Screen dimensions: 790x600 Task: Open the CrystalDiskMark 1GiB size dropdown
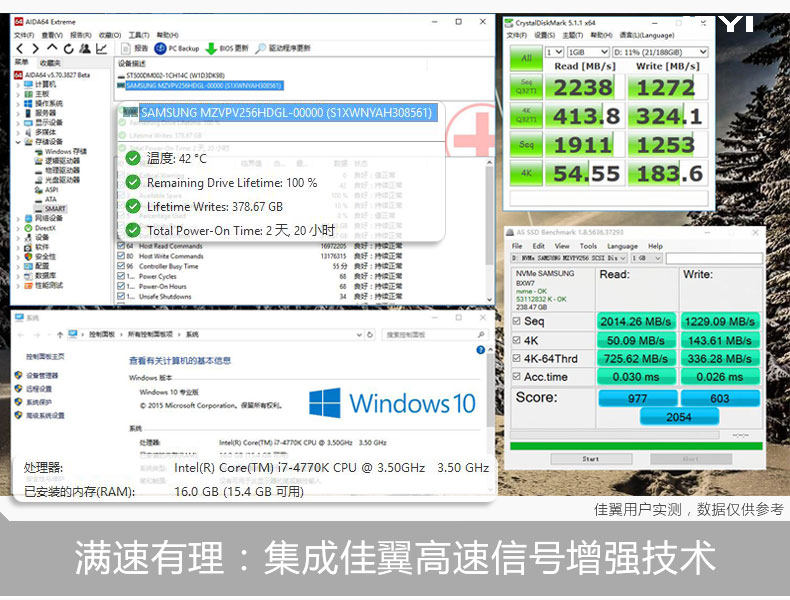[x=588, y=52]
